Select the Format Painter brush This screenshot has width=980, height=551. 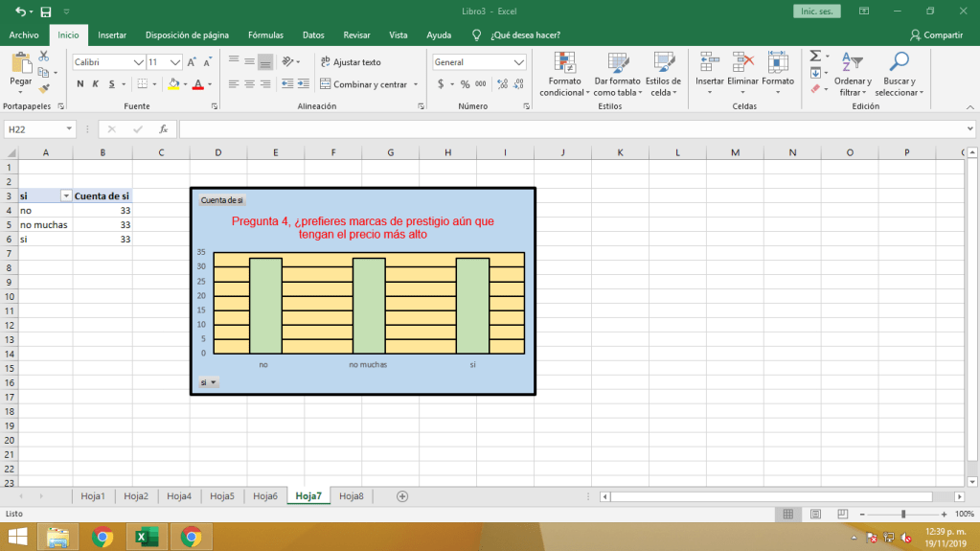(x=43, y=87)
